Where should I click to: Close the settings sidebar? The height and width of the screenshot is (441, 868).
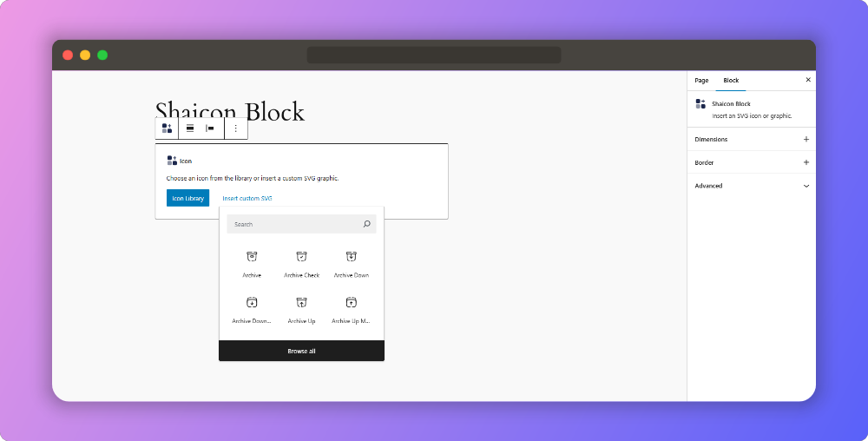click(x=807, y=80)
